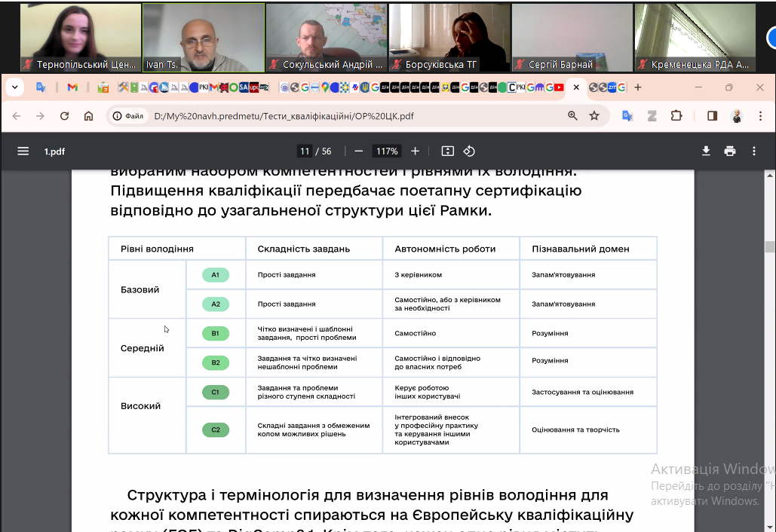Image resolution: width=776 pixels, height=532 pixels.
Task: Click the Високий level cell
Action: pyautogui.click(x=147, y=415)
